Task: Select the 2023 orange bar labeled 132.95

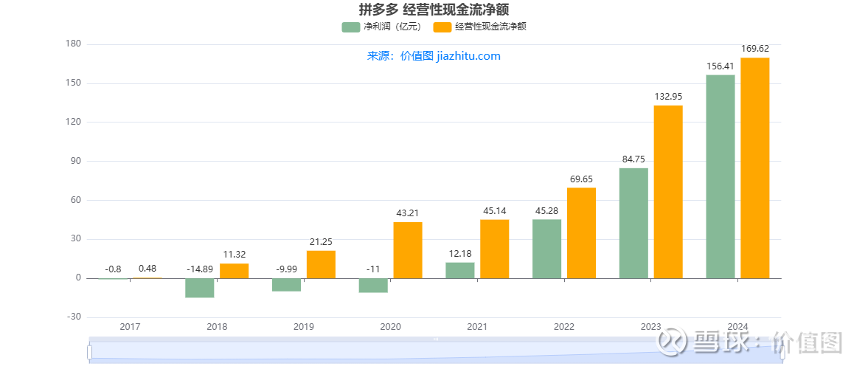Action: [x=668, y=192]
